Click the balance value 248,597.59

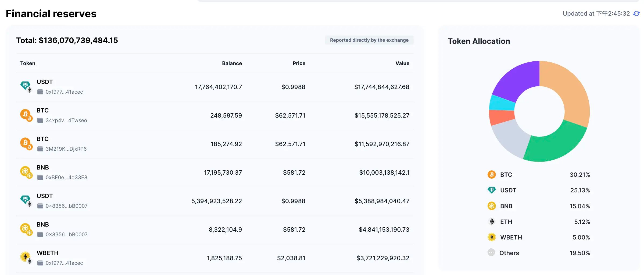click(x=226, y=115)
